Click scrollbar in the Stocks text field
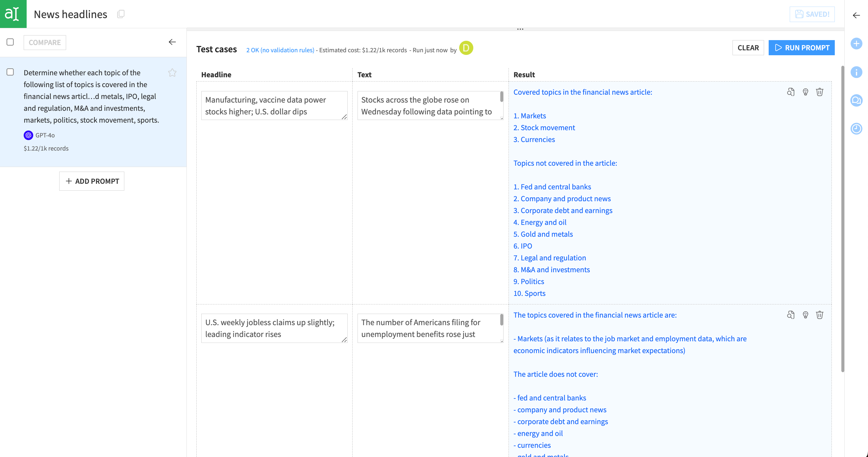The height and width of the screenshot is (457, 868). pyautogui.click(x=501, y=97)
